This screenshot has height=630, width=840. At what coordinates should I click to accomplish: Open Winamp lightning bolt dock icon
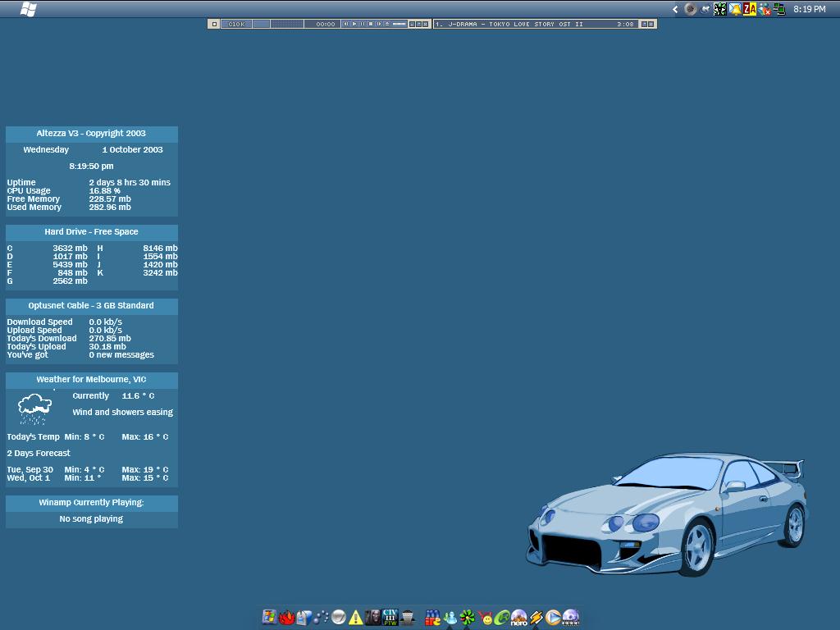536,618
